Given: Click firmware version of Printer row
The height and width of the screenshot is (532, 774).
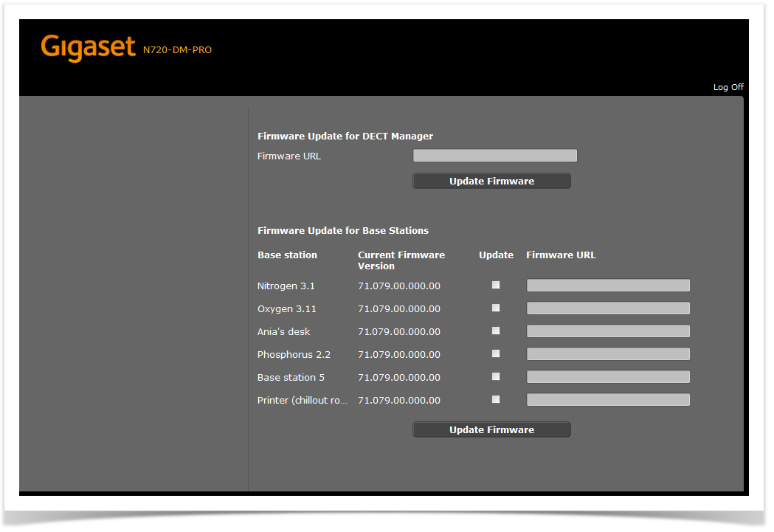Looking at the screenshot, I should [x=399, y=400].
